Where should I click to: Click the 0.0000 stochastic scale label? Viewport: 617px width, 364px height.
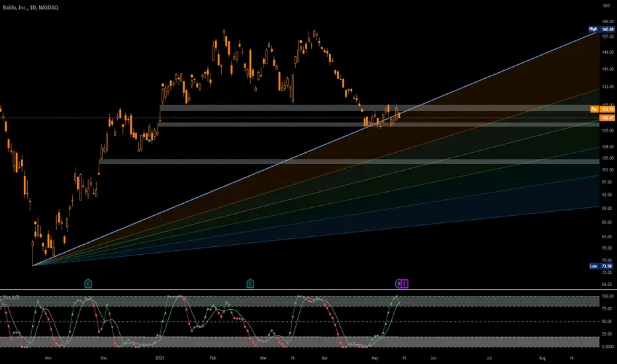[x=608, y=347]
